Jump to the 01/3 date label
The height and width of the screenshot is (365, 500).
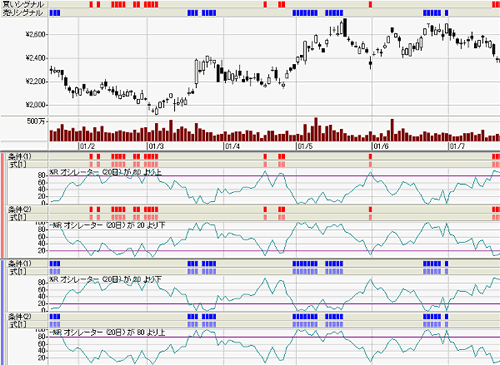(x=156, y=146)
